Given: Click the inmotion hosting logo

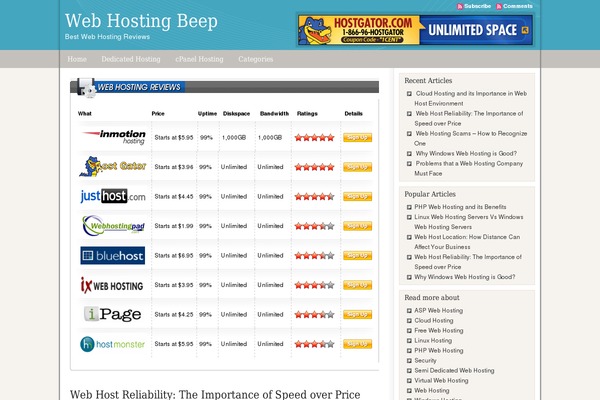Looking at the screenshot, I should 114,137.
